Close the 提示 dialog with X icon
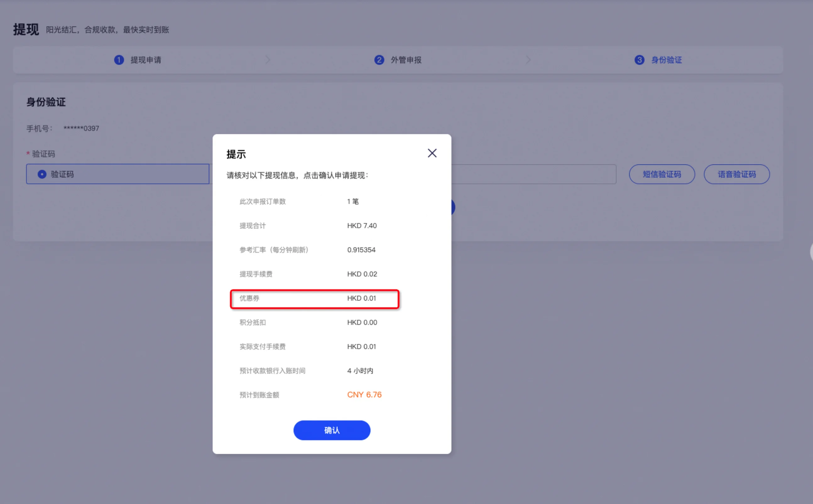The height and width of the screenshot is (504, 813). 432,153
